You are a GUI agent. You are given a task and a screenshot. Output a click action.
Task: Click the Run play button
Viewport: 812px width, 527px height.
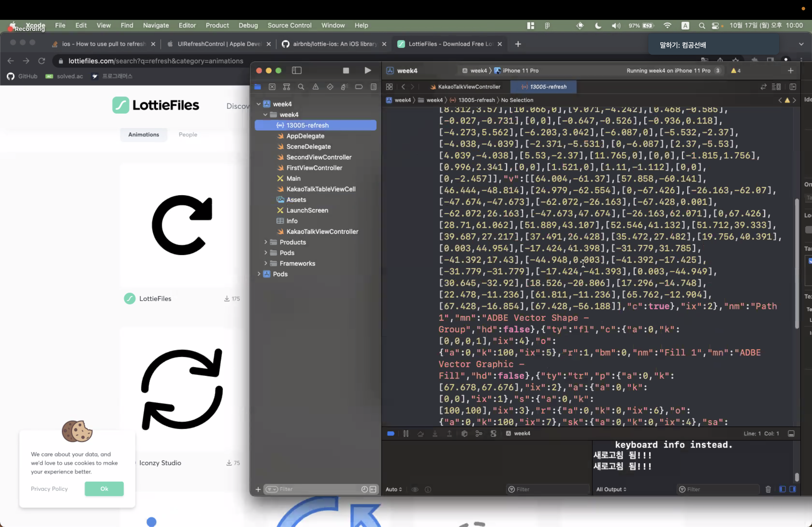pyautogui.click(x=367, y=71)
